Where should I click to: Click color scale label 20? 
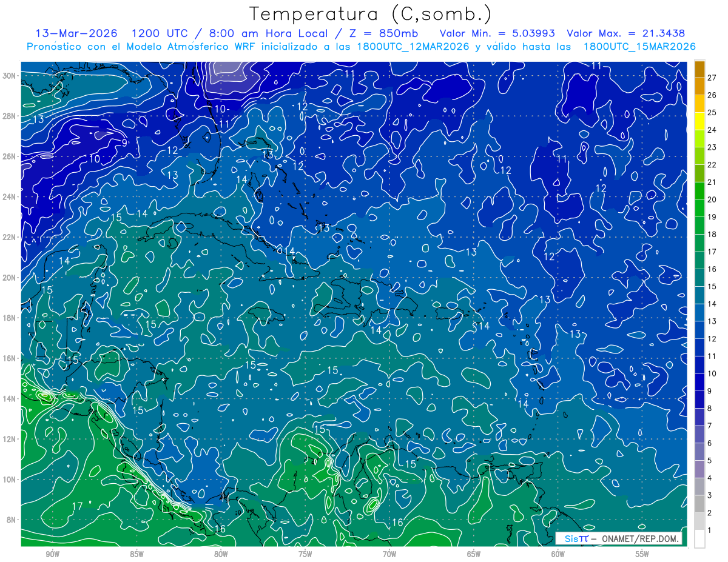pos(712,199)
